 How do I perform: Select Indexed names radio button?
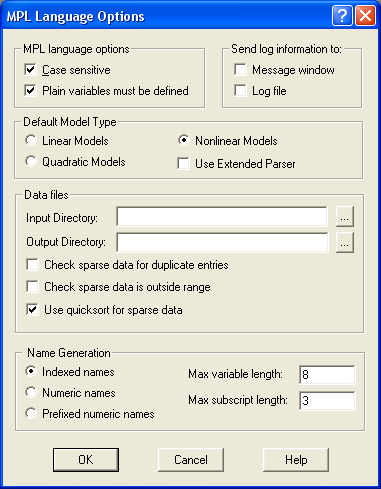point(31,371)
